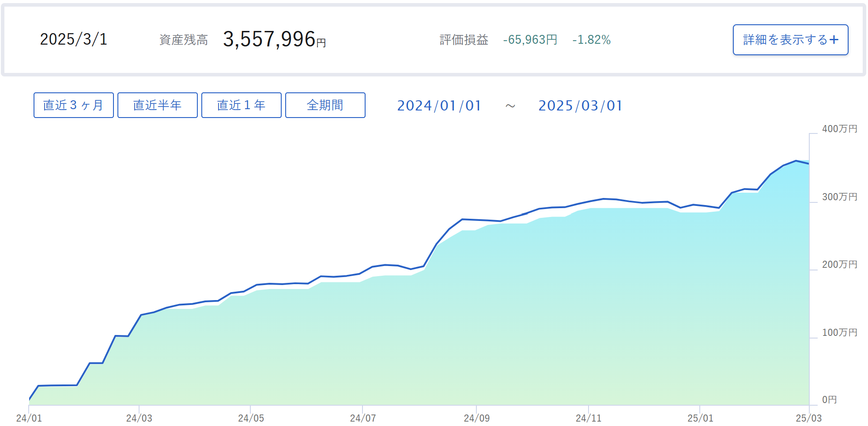
Task: Click the 2025/3/1 date label
Action: click(74, 39)
